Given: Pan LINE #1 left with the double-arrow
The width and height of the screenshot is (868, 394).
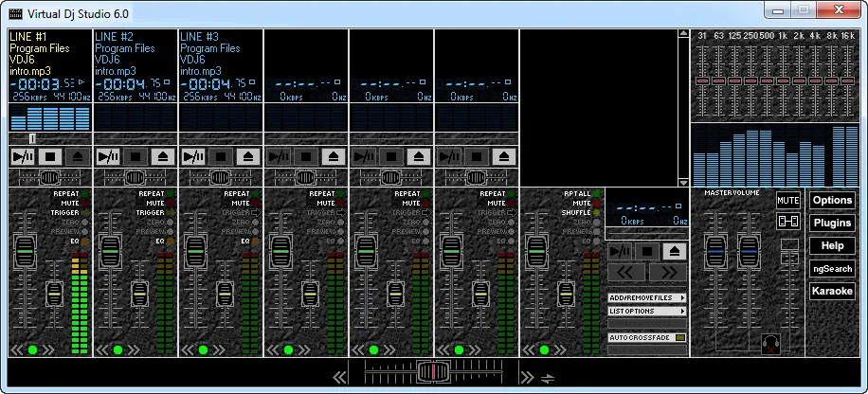Looking at the screenshot, I should (x=17, y=349).
